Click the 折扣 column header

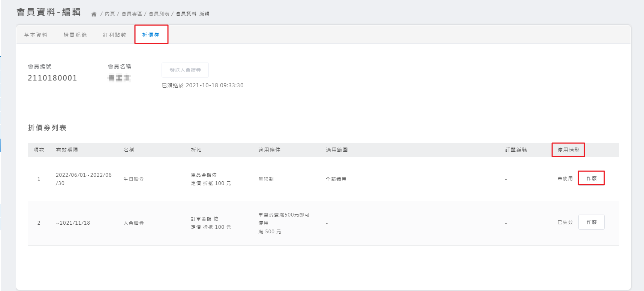tap(196, 150)
